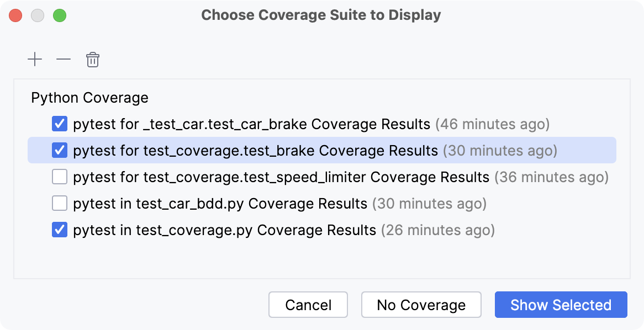Uncheck the _test_car.test_car_brake coverage suite
The height and width of the screenshot is (330, 644).
59,124
